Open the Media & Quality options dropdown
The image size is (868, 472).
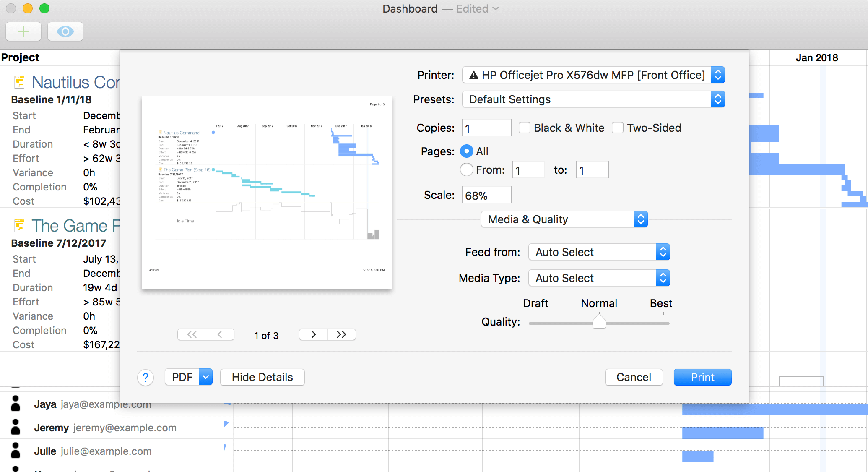tap(564, 219)
